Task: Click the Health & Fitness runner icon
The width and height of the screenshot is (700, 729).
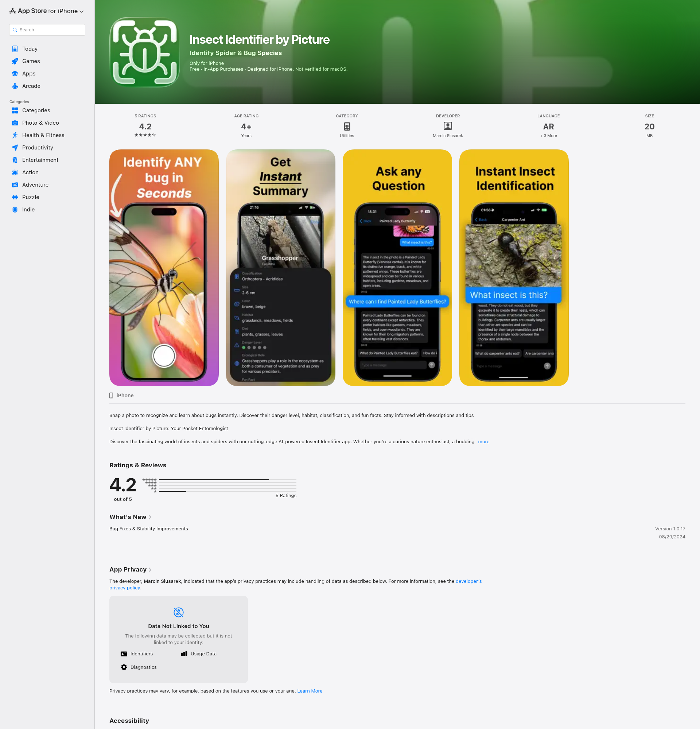Action: click(x=15, y=135)
